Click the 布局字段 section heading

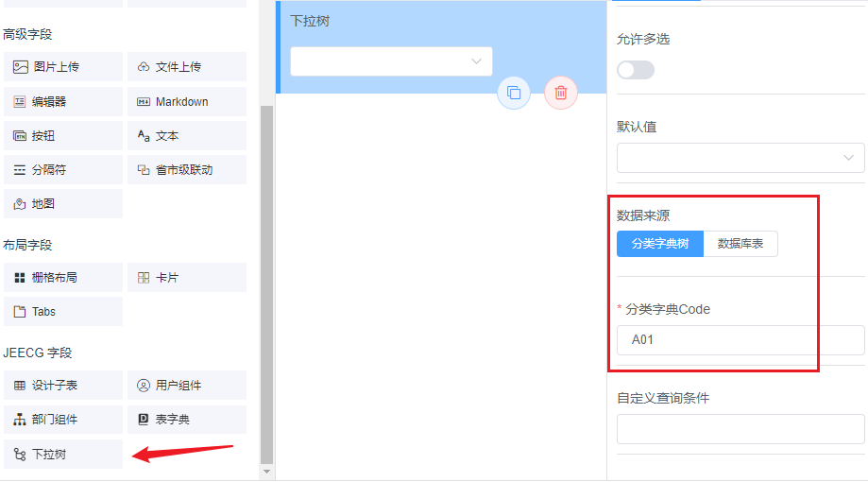(27, 245)
